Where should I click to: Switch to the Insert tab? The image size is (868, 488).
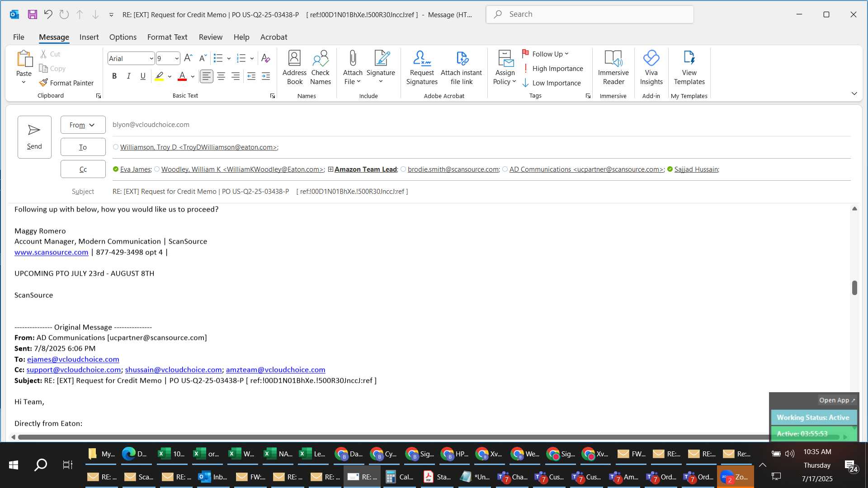pos(89,37)
